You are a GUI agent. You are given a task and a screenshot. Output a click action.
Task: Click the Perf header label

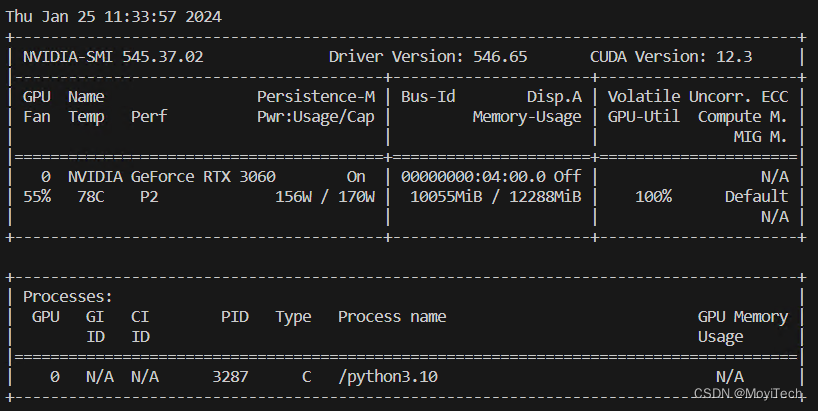(149, 116)
